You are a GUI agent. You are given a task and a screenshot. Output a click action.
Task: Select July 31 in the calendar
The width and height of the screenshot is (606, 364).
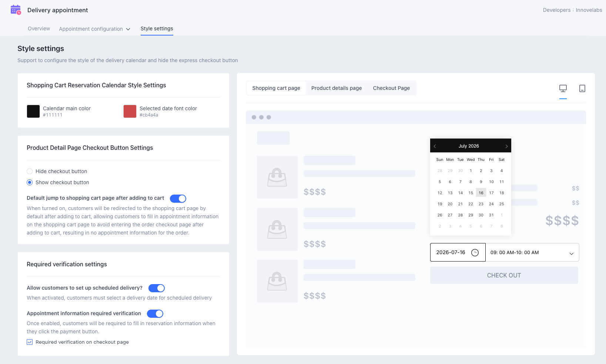click(x=491, y=215)
